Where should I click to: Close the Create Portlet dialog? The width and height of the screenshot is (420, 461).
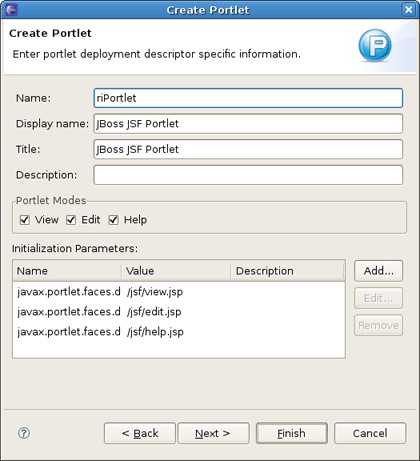[408, 10]
